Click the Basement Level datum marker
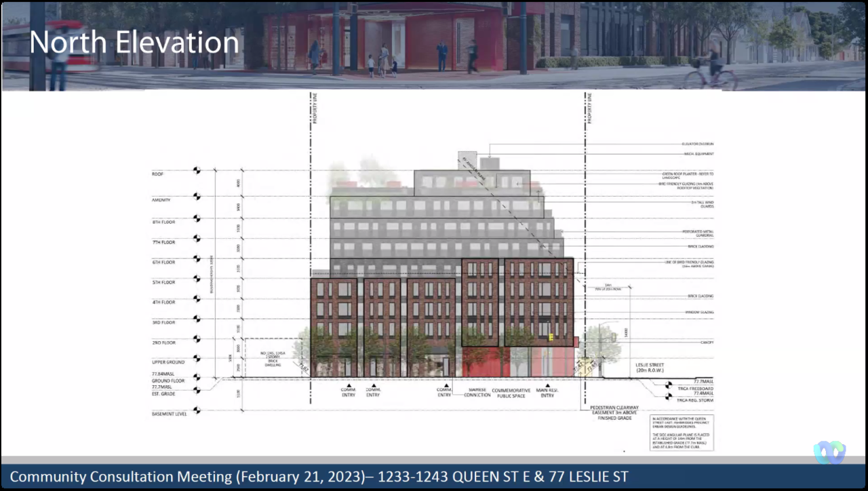This screenshot has height=491, width=868. (x=197, y=410)
